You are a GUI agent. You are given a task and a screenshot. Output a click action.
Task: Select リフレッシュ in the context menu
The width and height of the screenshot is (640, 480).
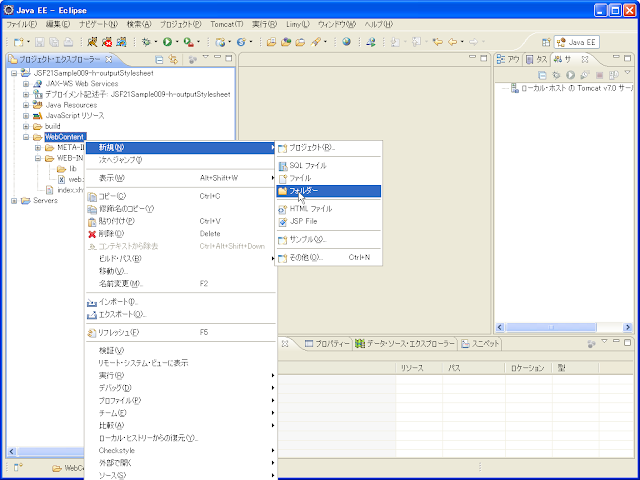click(181, 333)
